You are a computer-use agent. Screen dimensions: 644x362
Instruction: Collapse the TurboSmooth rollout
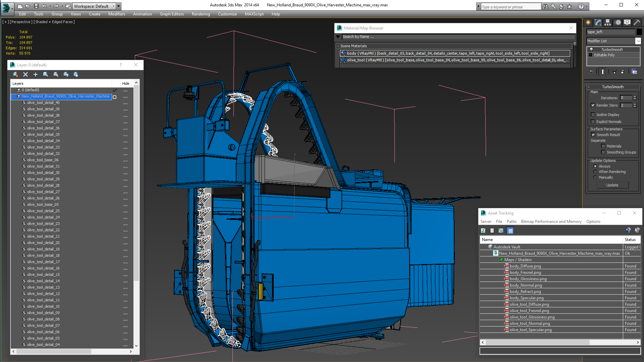(589, 87)
